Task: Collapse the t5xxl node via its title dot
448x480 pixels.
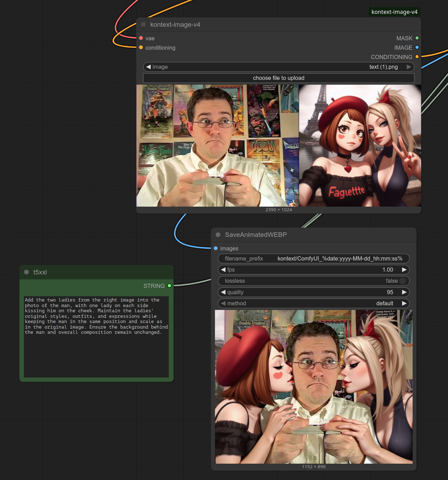Action: (x=26, y=272)
